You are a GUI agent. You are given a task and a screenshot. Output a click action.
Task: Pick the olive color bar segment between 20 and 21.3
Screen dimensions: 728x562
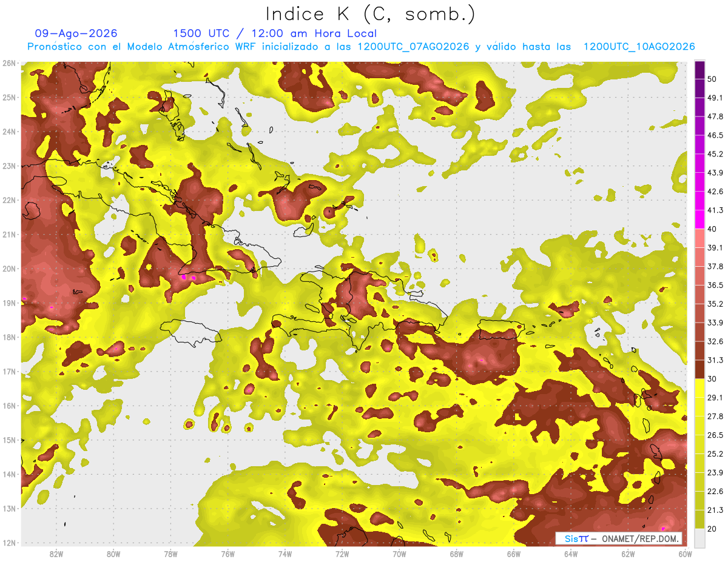[x=699, y=519]
